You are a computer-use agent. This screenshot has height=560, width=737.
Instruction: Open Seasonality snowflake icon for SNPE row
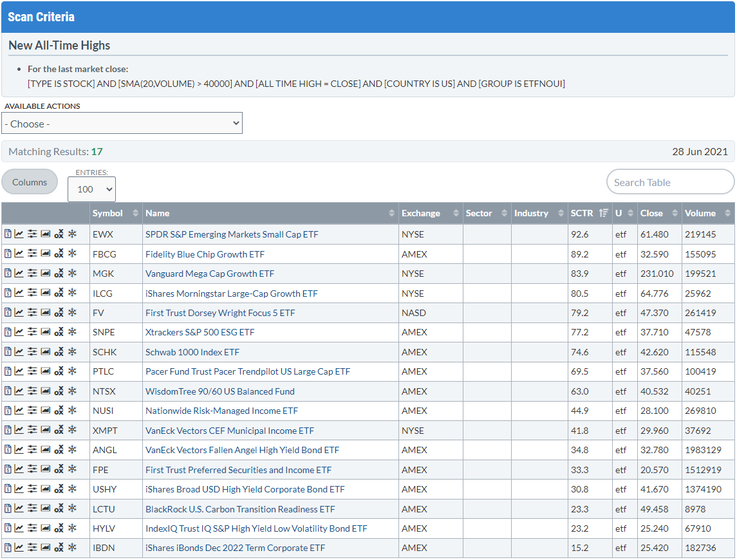tap(72, 331)
